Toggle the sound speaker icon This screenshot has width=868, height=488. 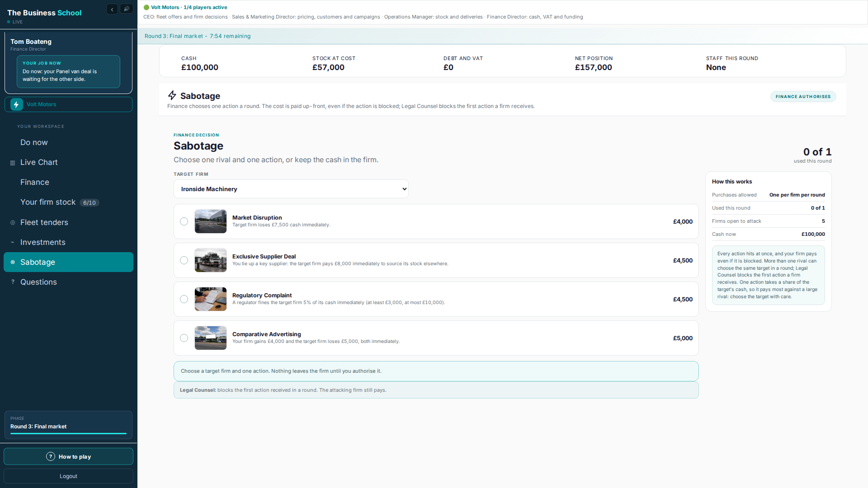(127, 9)
